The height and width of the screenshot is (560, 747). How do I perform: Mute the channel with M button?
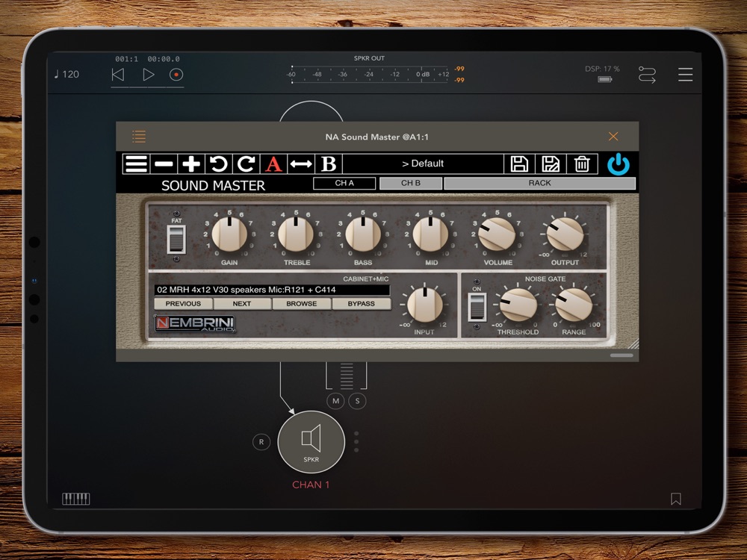tap(336, 401)
